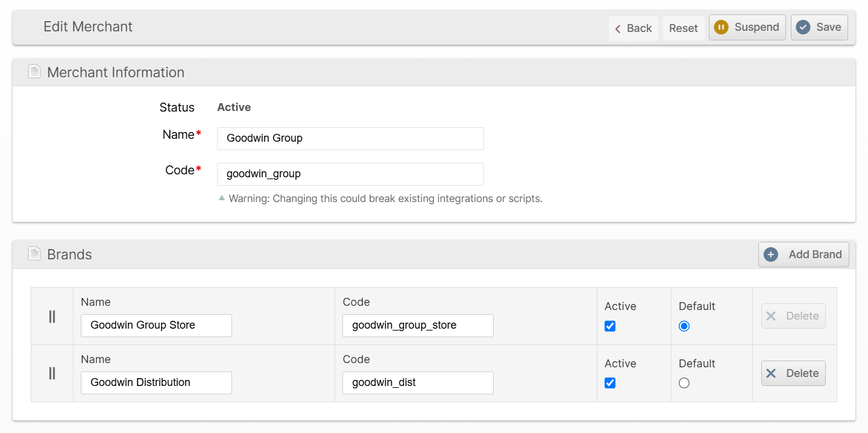Go back using the Back button
868x433 pixels.
pos(633,28)
